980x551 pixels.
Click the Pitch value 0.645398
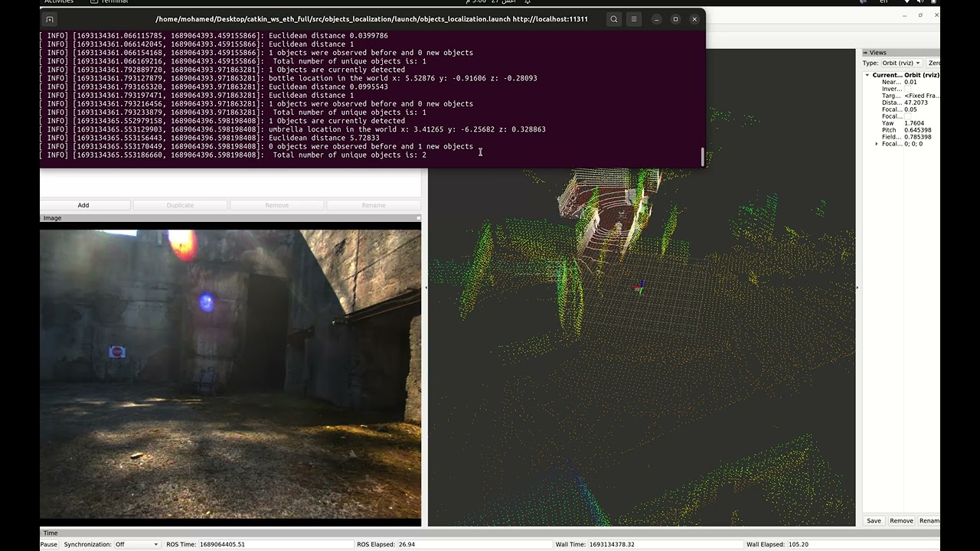917,130
